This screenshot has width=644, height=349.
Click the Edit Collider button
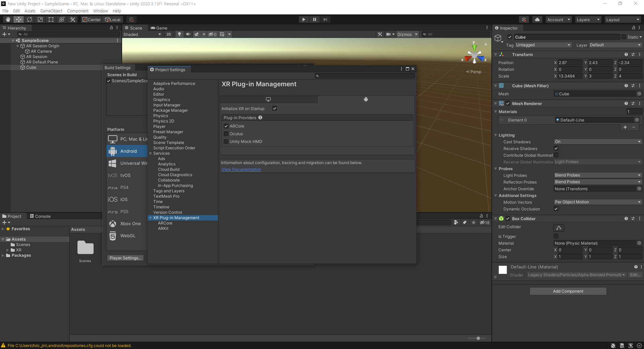coord(559,228)
